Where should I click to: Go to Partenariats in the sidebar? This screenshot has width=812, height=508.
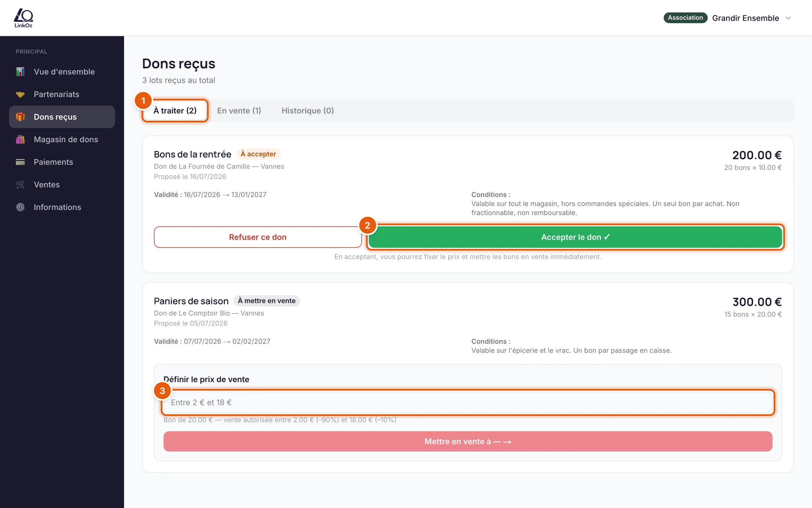[x=62, y=94]
